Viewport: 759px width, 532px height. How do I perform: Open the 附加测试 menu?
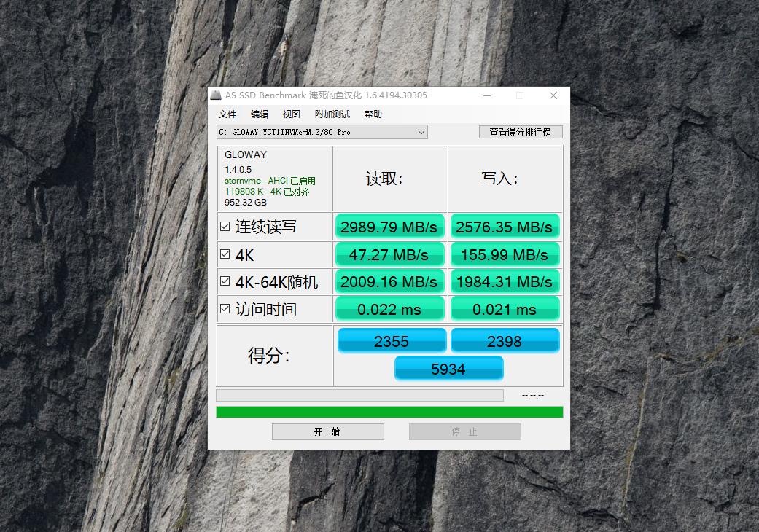tap(332, 114)
